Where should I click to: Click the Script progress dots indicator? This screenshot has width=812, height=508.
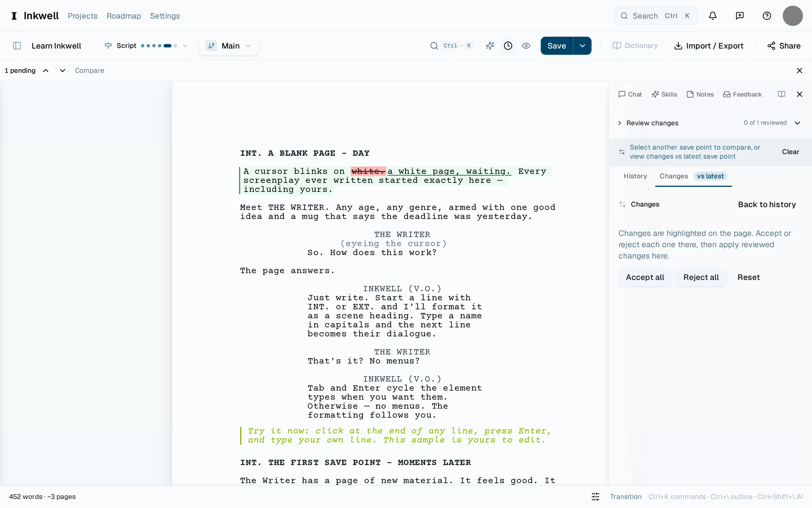[159, 46]
